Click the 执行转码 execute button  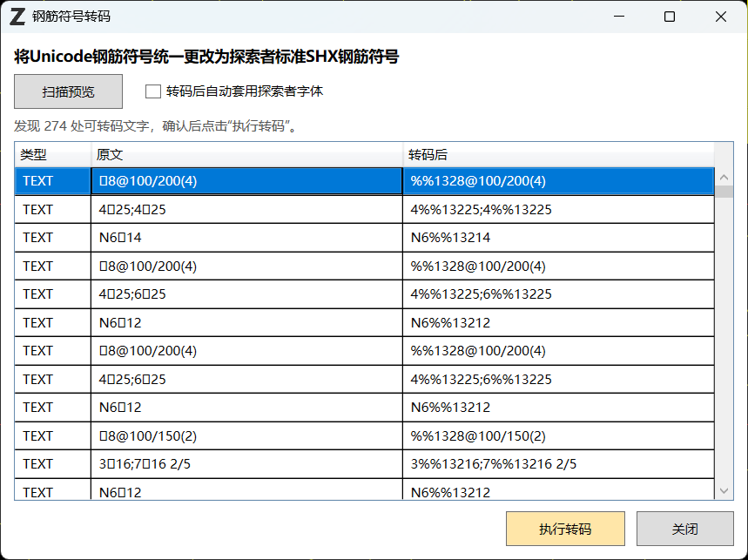coord(565,529)
